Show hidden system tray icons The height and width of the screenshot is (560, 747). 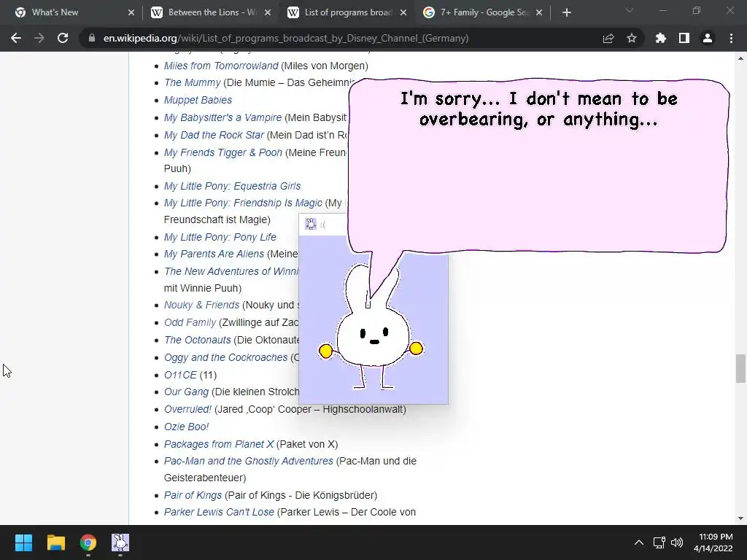click(x=639, y=542)
